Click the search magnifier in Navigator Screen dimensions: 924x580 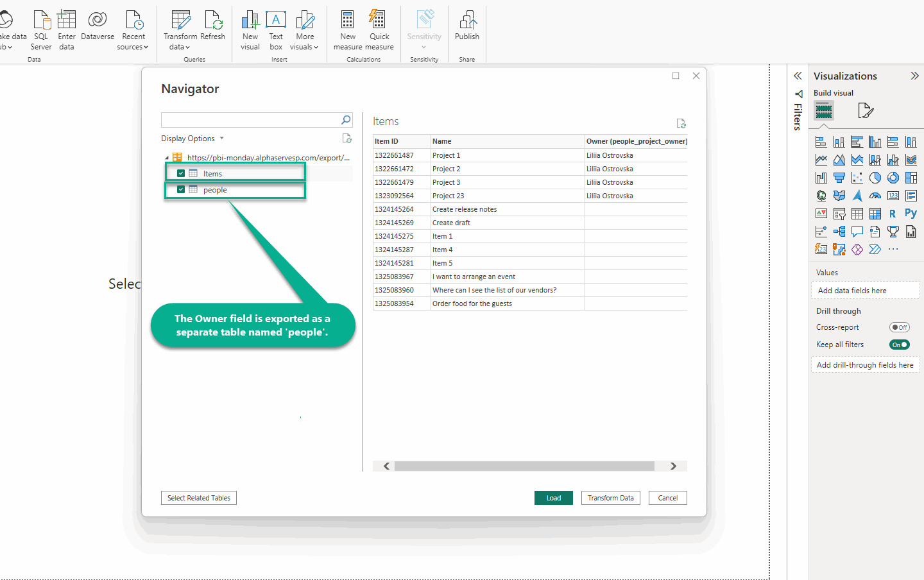pos(346,120)
